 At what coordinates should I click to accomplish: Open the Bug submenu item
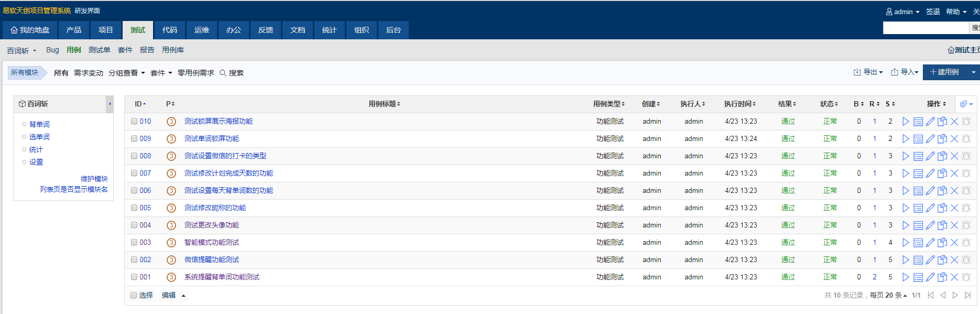[x=52, y=50]
